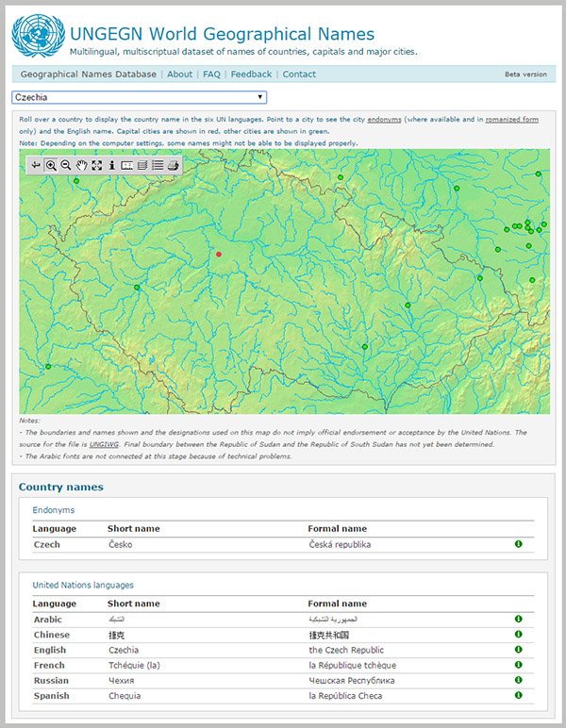The width and height of the screenshot is (566, 728).
Task: Select the French name 'Tchéquie (la)'
Action: pyautogui.click(x=134, y=666)
